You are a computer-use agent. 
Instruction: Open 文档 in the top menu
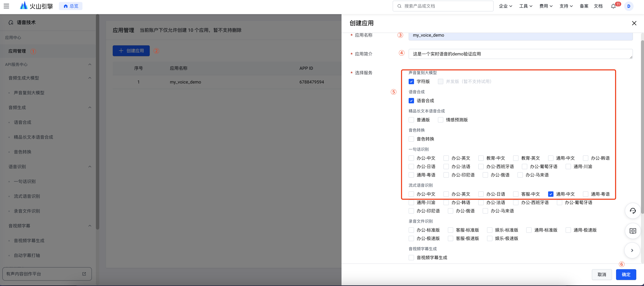(x=598, y=6)
